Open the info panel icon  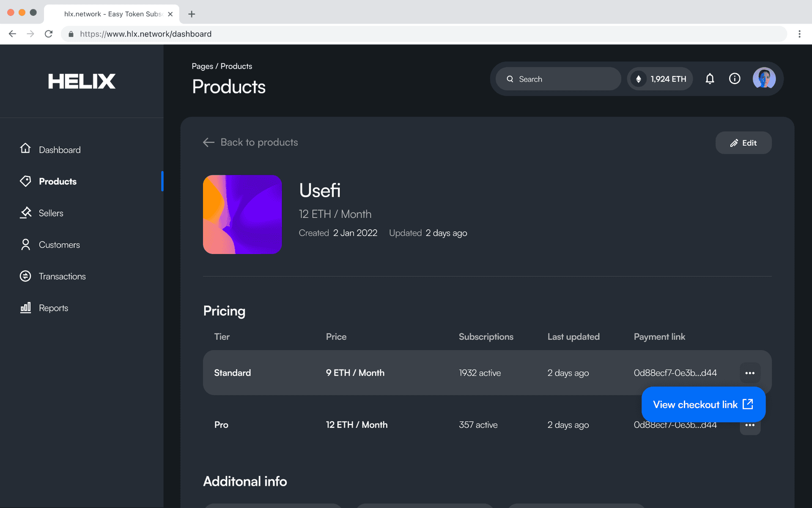[x=735, y=79]
